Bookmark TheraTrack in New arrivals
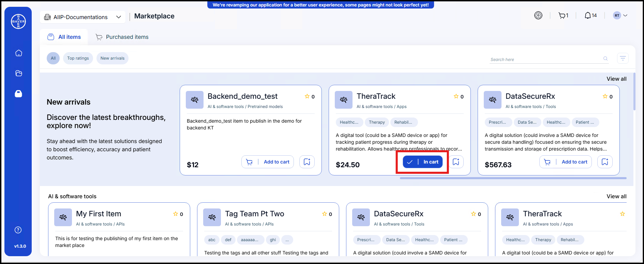The height and width of the screenshot is (264, 644). pyautogui.click(x=456, y=162)
